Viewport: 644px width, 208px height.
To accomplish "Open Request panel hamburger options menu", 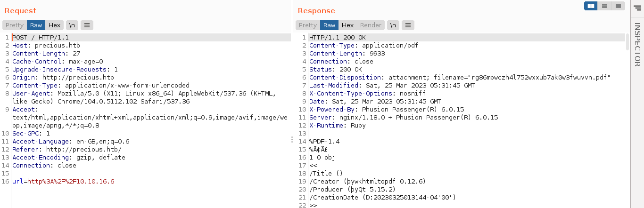I will (x=87, y=25).
